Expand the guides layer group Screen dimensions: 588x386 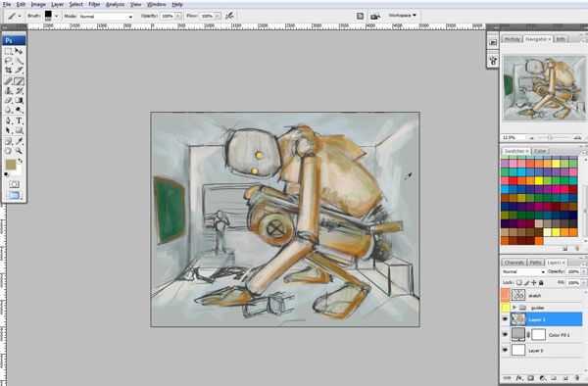click(514, 308)
